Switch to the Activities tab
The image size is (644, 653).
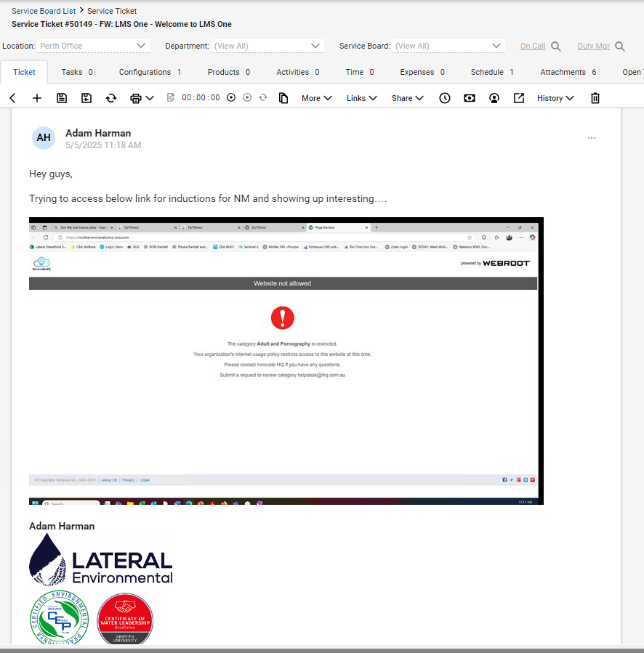pos(297,72)
